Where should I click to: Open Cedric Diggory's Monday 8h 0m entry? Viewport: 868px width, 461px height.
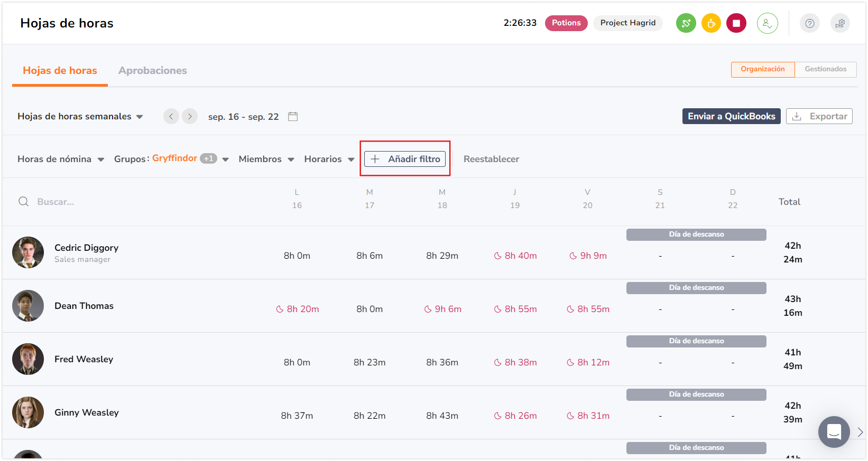[297, 256]
